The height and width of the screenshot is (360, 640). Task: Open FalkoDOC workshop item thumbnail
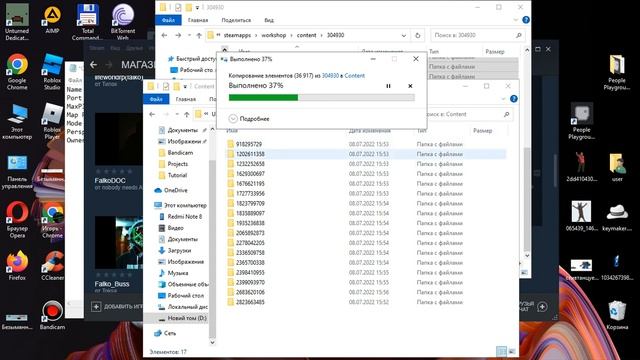click(x=118, y=139)
